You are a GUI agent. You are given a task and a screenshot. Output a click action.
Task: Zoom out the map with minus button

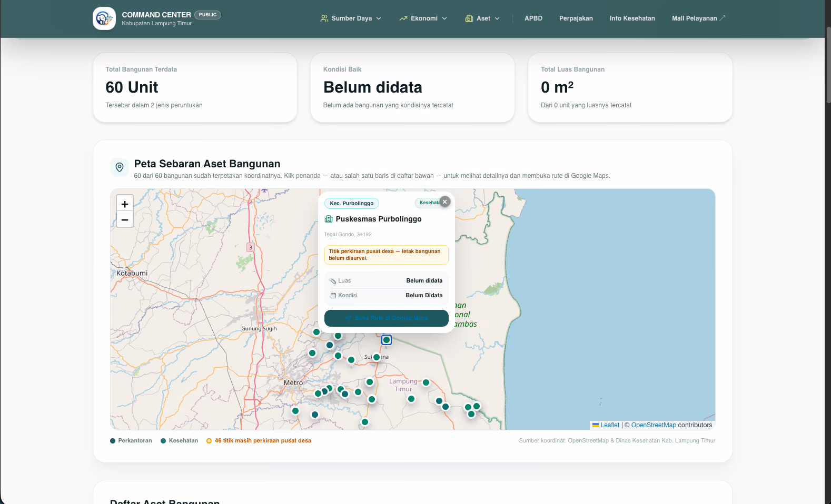[x=125, y=219]
